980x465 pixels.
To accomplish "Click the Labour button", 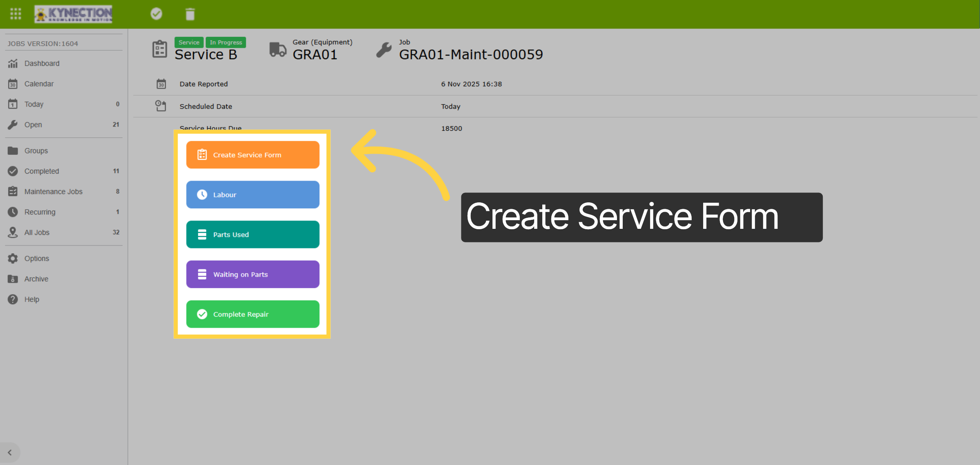I will (x=253, y=194).
